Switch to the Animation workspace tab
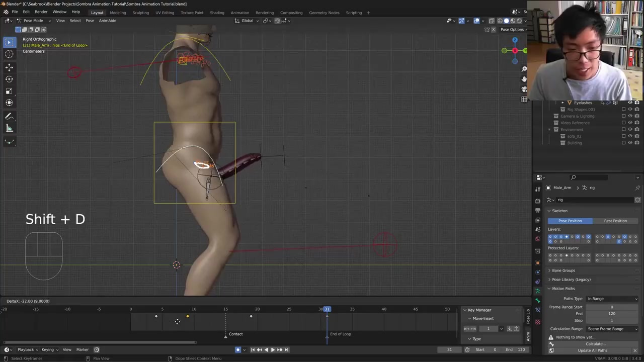644x362 pixels. coord(239,13)
